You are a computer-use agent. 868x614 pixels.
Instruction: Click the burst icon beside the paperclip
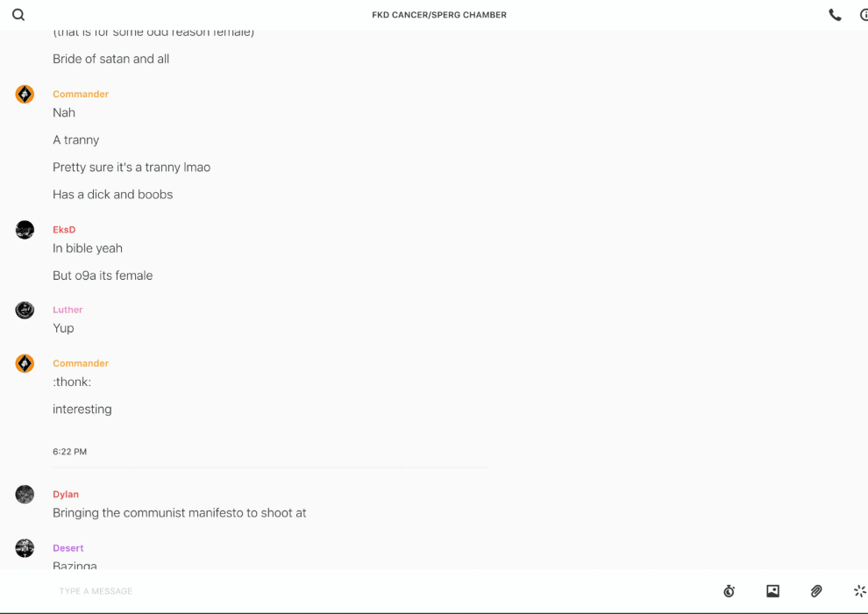[860, 590]
